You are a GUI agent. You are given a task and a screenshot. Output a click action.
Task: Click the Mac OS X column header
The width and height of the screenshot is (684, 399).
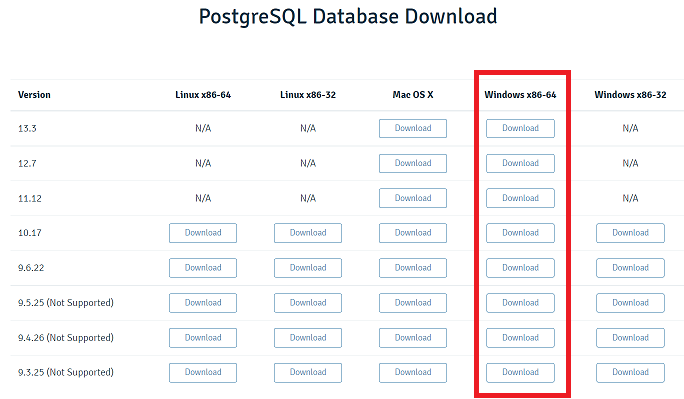(413, 95)
